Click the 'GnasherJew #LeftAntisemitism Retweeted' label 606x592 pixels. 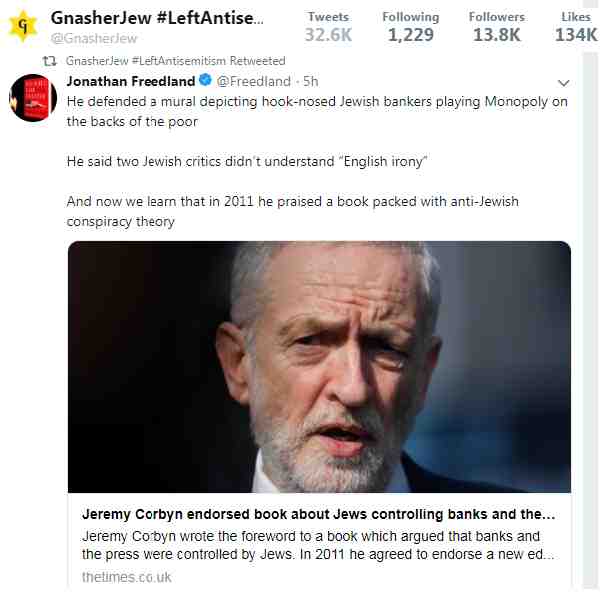pos(175,61)
